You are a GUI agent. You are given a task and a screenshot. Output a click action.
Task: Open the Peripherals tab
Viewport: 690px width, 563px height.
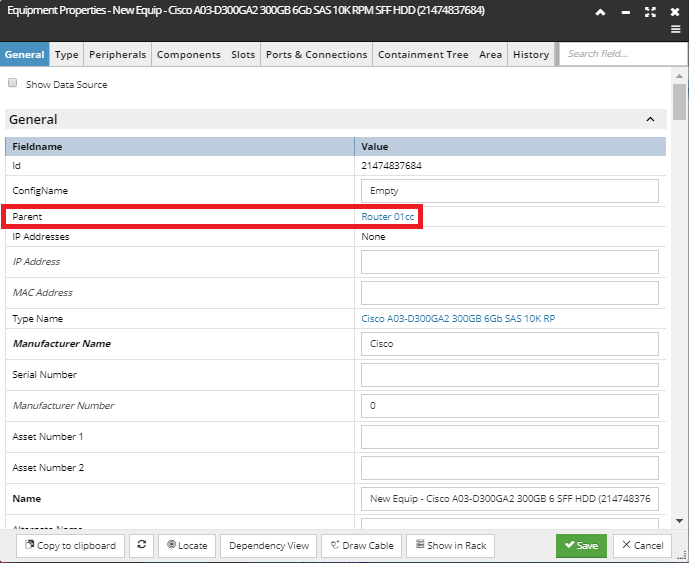[x=117, y=55]
